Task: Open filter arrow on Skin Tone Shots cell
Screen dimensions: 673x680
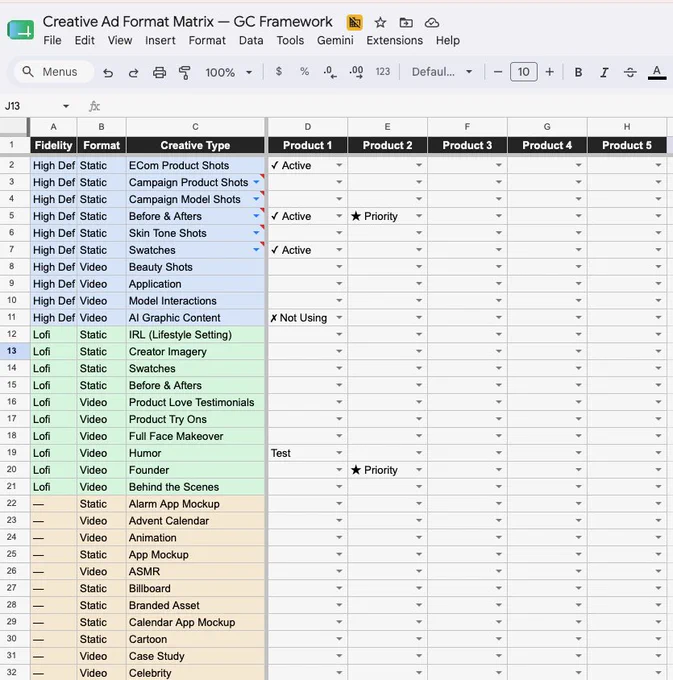Action: pos(256,233)
